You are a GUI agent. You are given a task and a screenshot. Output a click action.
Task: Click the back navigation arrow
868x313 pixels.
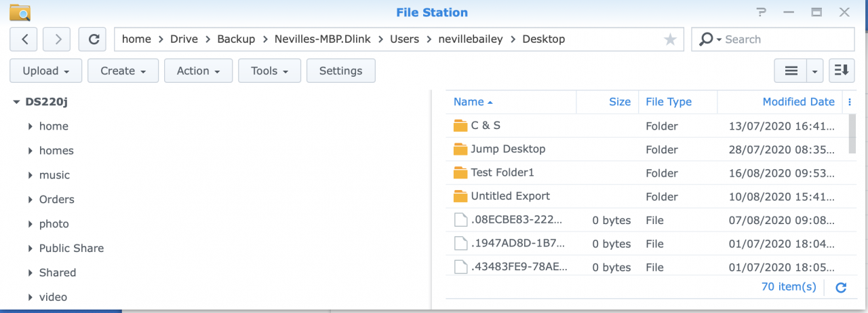[24, 39]
